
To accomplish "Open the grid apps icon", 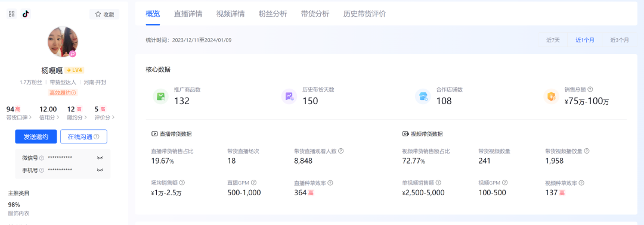I will tap(11, 14).
